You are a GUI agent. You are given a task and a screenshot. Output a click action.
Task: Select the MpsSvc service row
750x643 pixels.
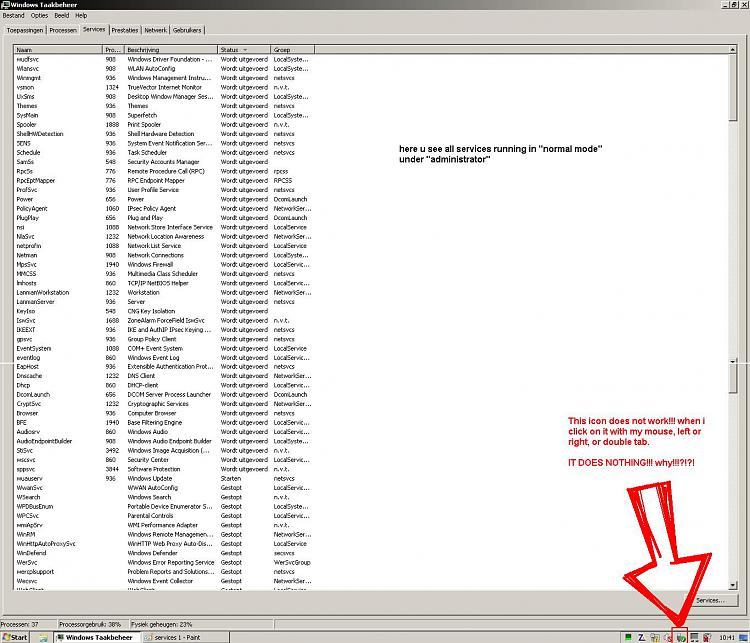point(164,265)
